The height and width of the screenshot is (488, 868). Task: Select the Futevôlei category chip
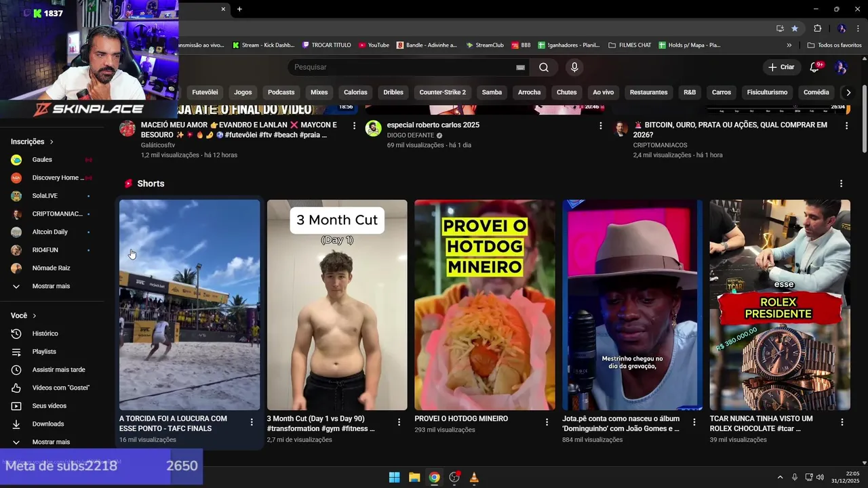coord(205,92)
